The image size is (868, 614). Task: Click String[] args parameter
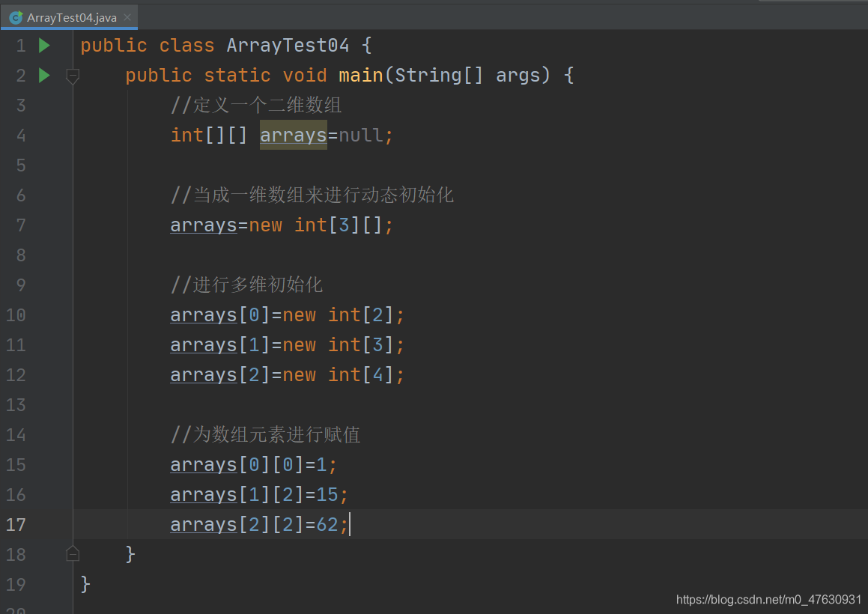pyautogui.click(x=468, y=76)
